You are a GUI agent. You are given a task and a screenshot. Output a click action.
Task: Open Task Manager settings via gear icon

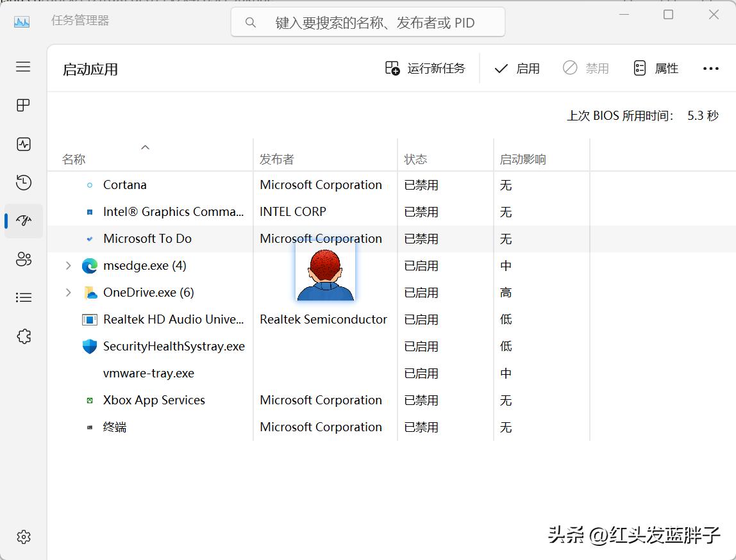pos(23,537)
